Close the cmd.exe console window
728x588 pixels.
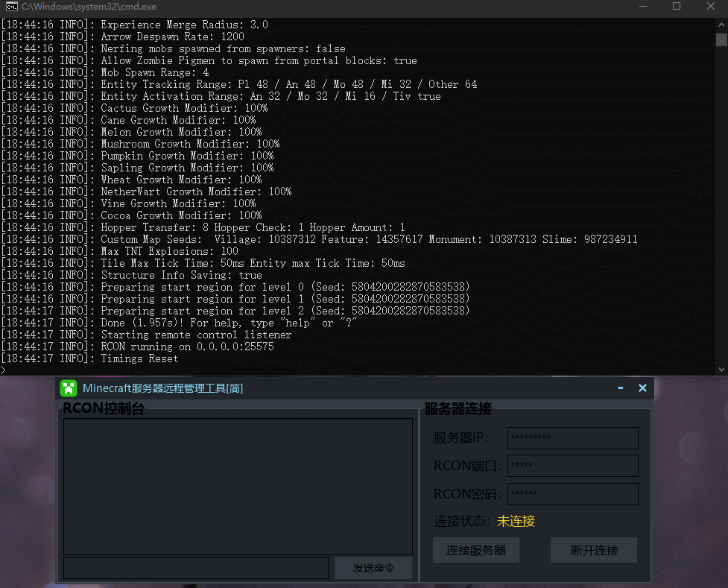[710, 7]
